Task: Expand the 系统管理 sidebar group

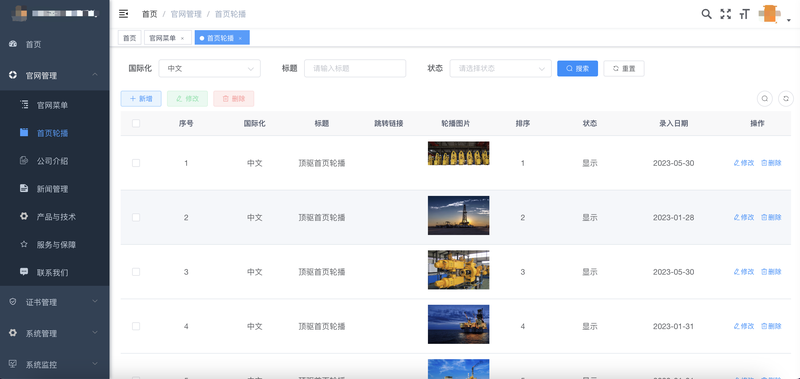Action: 55,333
